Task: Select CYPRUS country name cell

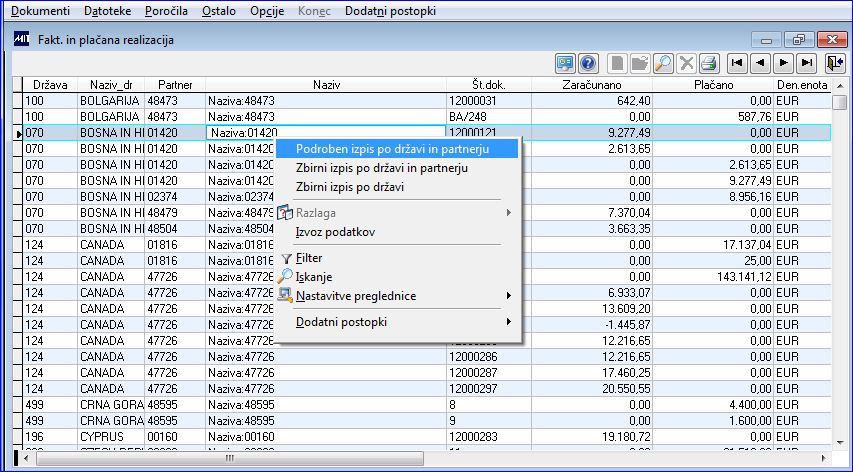Action: point(111,437)
